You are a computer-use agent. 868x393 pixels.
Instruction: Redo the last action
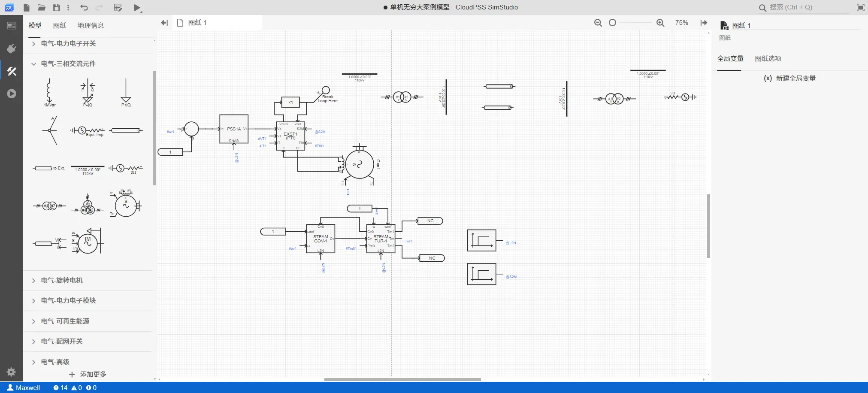(99, 7)
